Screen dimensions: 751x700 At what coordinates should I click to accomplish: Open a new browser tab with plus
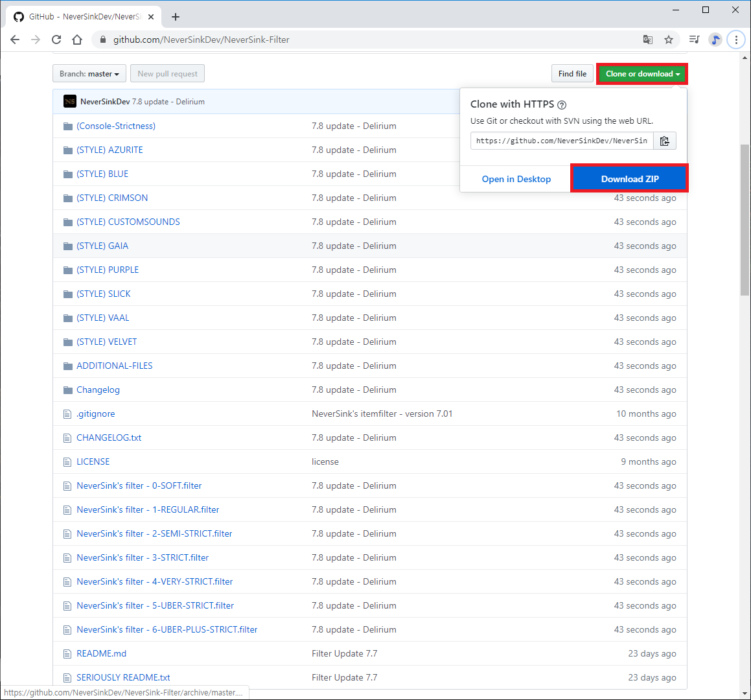click(x=176, y=17)
